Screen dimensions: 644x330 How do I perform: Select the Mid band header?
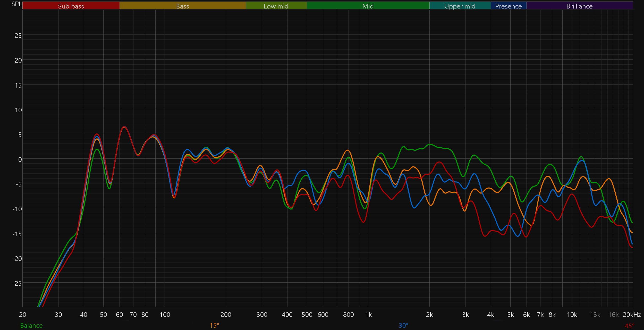368,6
